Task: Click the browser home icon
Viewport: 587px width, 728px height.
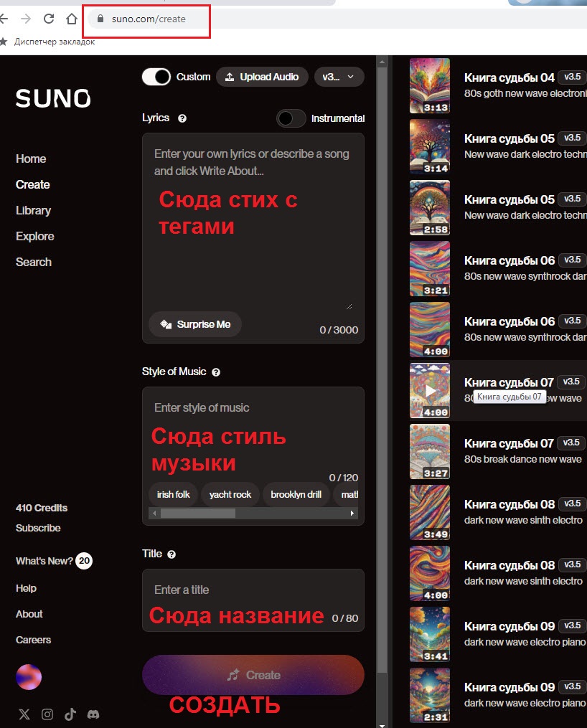Action: [72, 19]
